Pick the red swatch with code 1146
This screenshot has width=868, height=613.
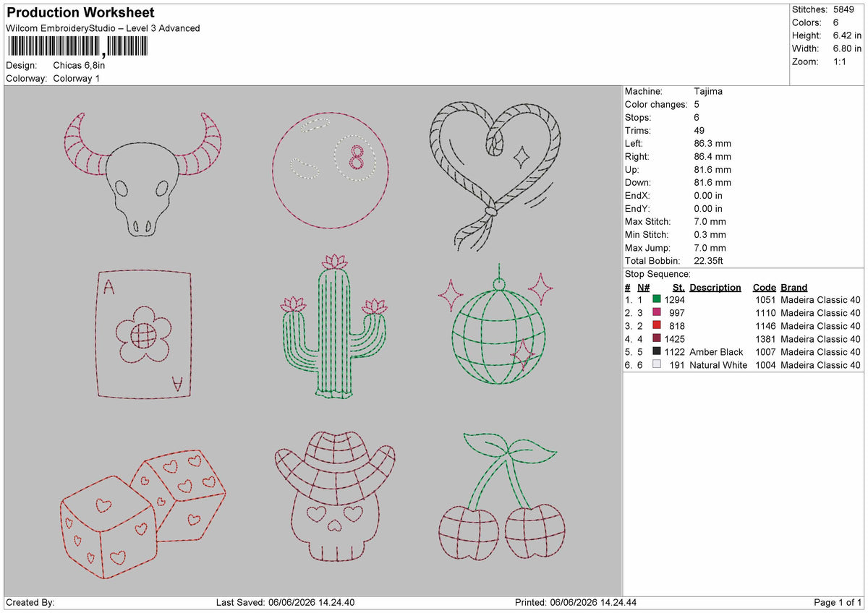click(x=657, y=326)
